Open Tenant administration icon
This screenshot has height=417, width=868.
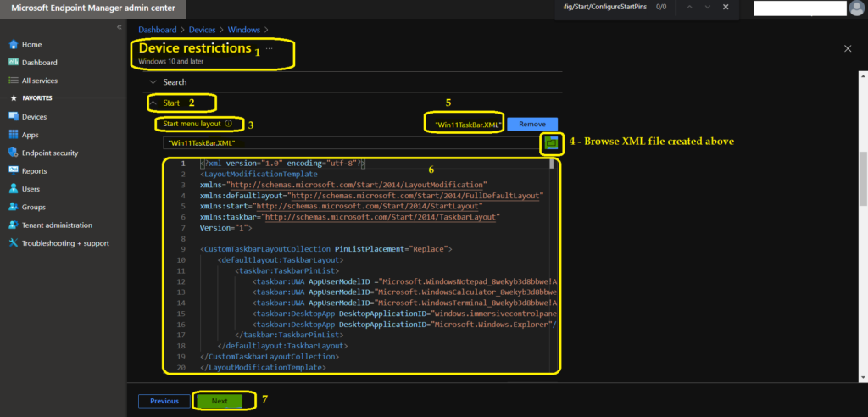[14, 225]
